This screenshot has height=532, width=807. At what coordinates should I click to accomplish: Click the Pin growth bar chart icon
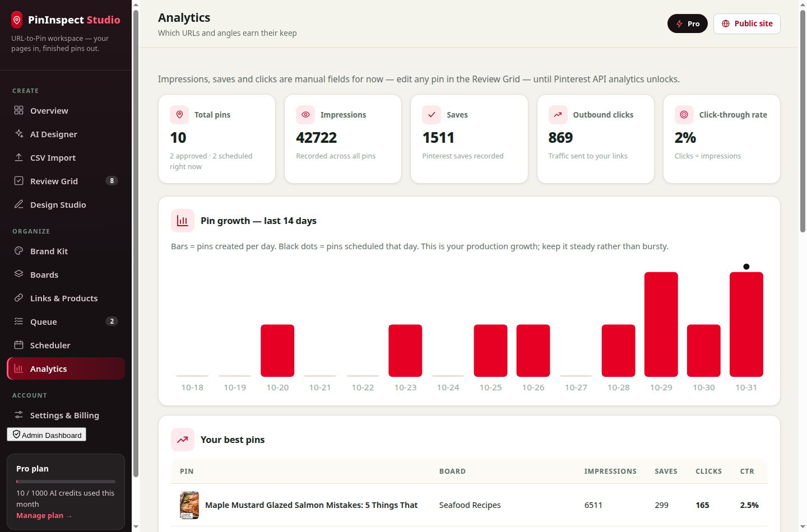pos(183,221)
